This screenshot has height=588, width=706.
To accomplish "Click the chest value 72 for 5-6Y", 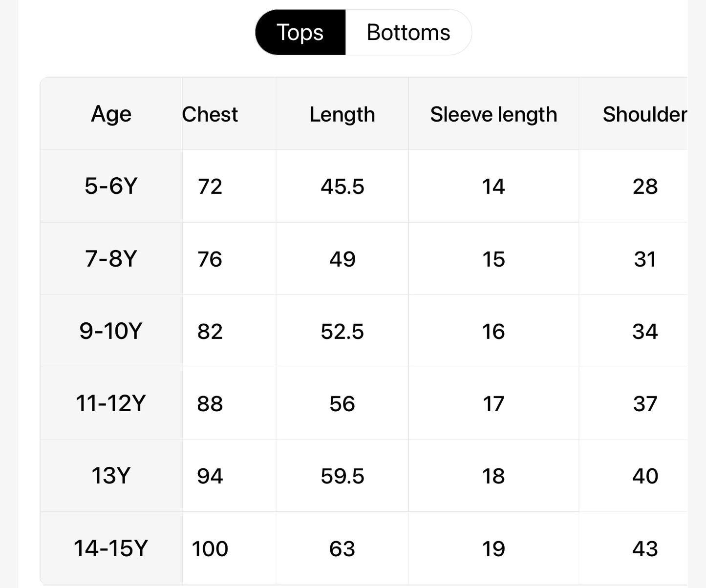I will [x=210, y=186].
